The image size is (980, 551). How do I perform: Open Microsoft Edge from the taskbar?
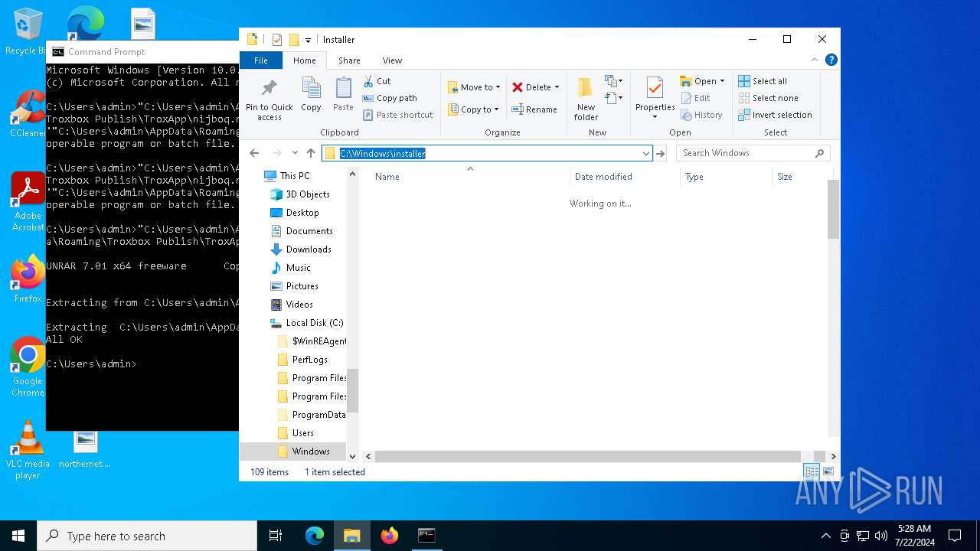pyautogui.click(x=315, y=536)
